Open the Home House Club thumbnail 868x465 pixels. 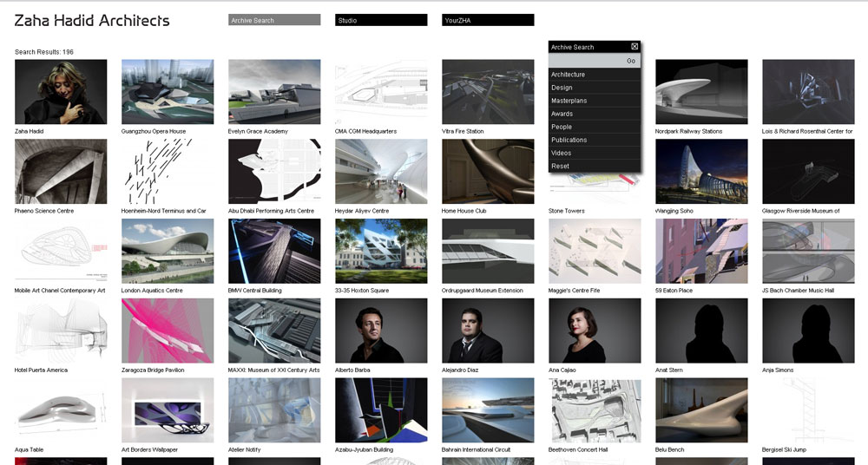pos(488,172)
